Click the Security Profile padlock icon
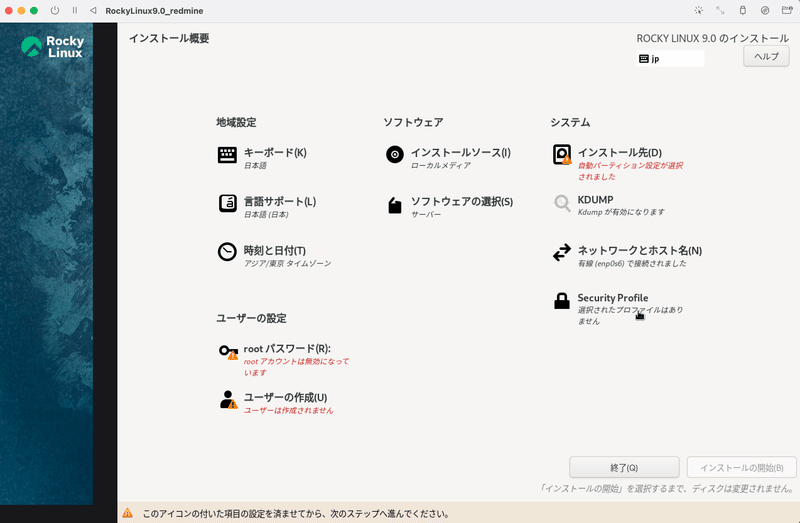Viewport: 800px width, 523px height. point(562,301)
